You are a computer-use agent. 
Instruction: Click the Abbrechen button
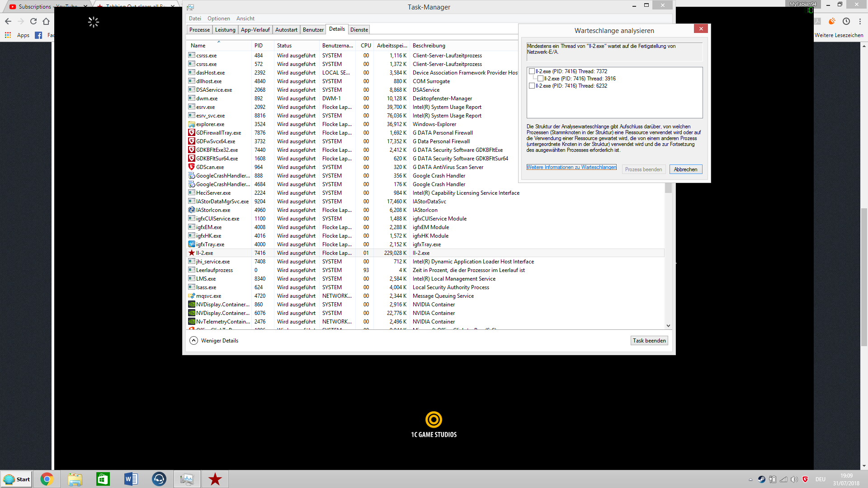(685, 169)
